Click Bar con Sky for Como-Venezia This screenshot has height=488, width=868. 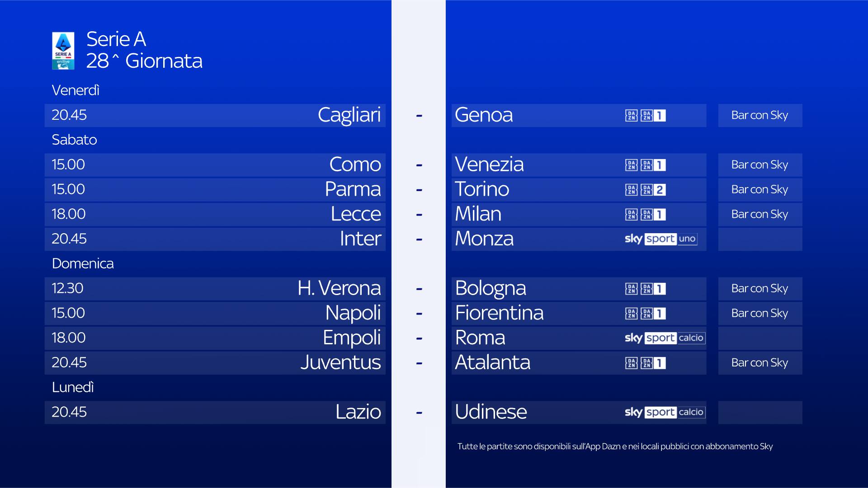pos(759,165)
